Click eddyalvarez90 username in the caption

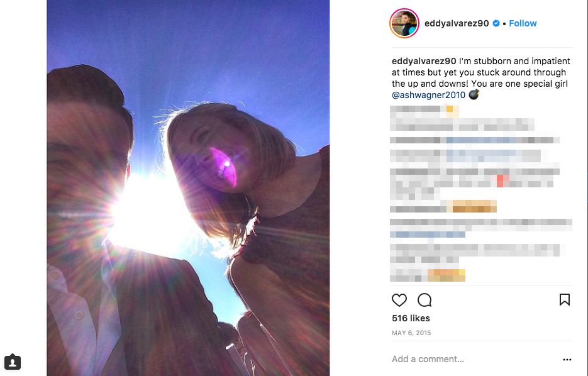click(424, 61)
